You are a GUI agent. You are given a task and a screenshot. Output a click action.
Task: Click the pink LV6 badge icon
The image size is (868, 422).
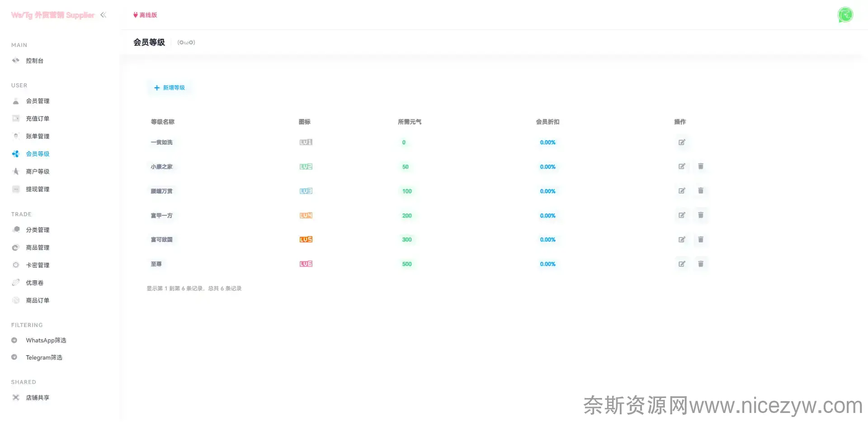[306, 264]
